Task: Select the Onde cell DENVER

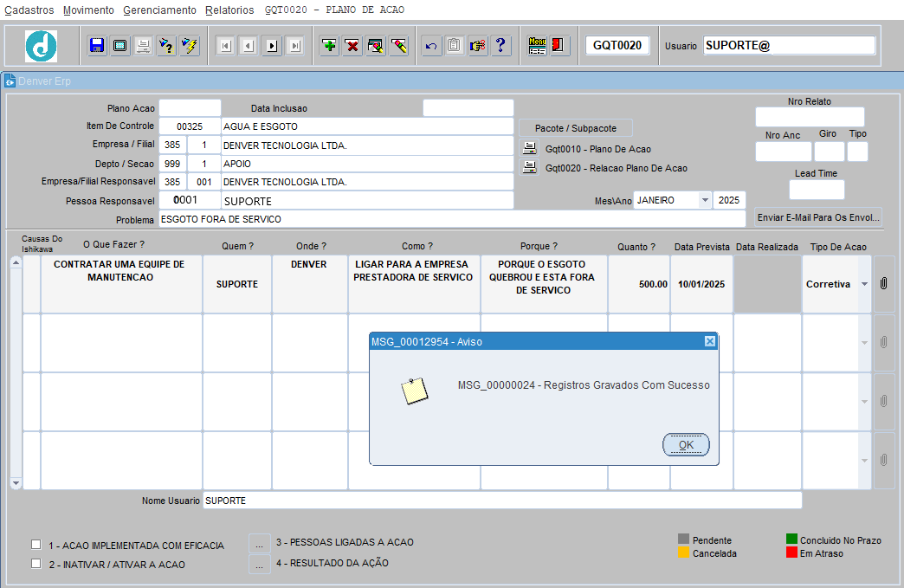Action: [310, 284]
